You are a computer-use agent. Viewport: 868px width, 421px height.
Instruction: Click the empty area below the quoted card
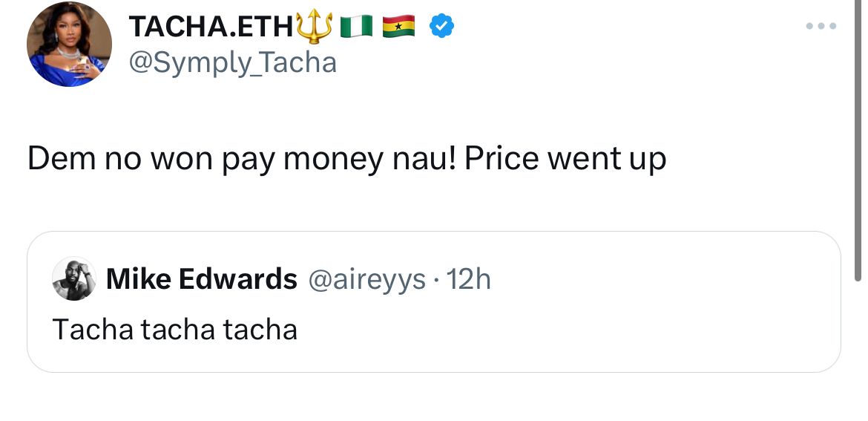pos(434,396)
